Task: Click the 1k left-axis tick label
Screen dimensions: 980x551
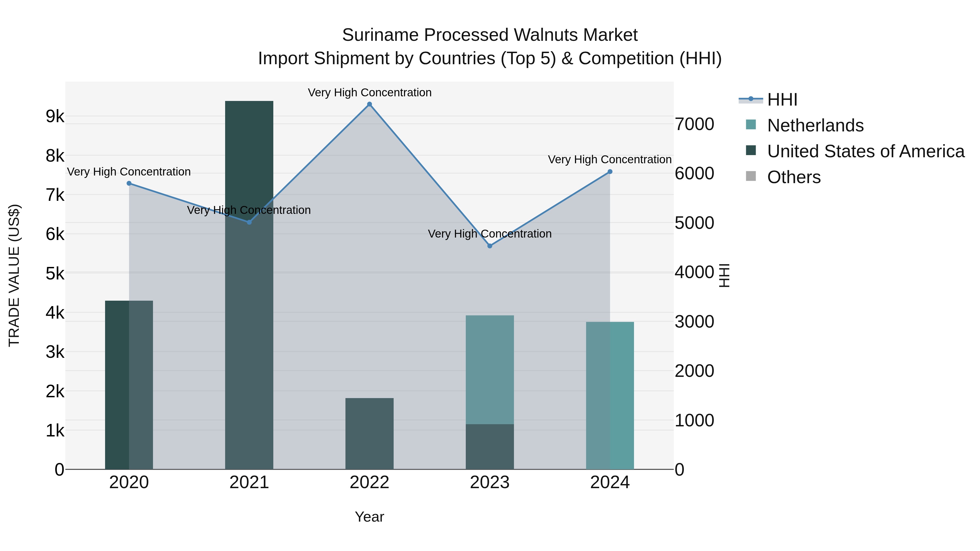Action: point(55,430)
